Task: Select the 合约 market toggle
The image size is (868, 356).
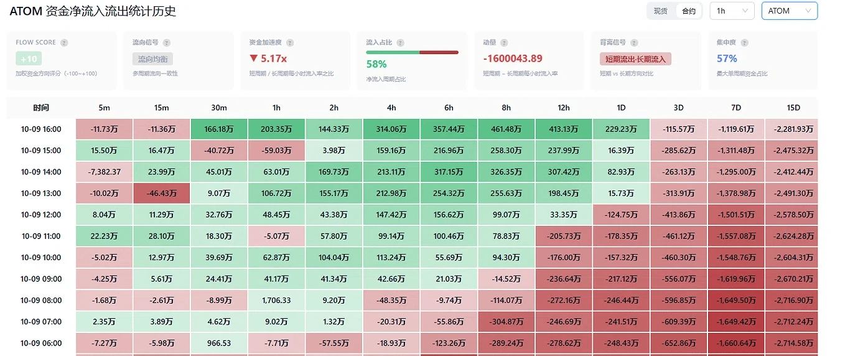Action: (689, 11)
